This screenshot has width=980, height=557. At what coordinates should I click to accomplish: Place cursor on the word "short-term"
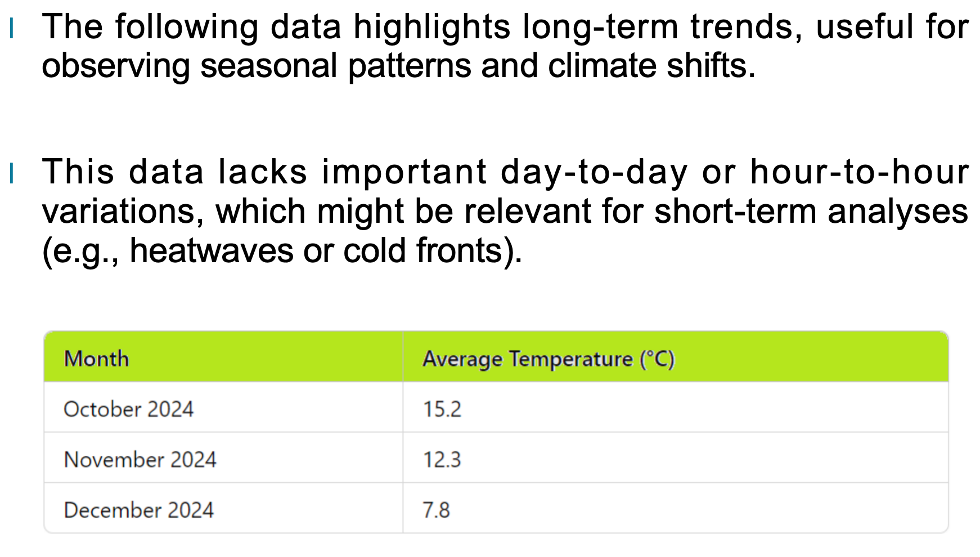735,212
